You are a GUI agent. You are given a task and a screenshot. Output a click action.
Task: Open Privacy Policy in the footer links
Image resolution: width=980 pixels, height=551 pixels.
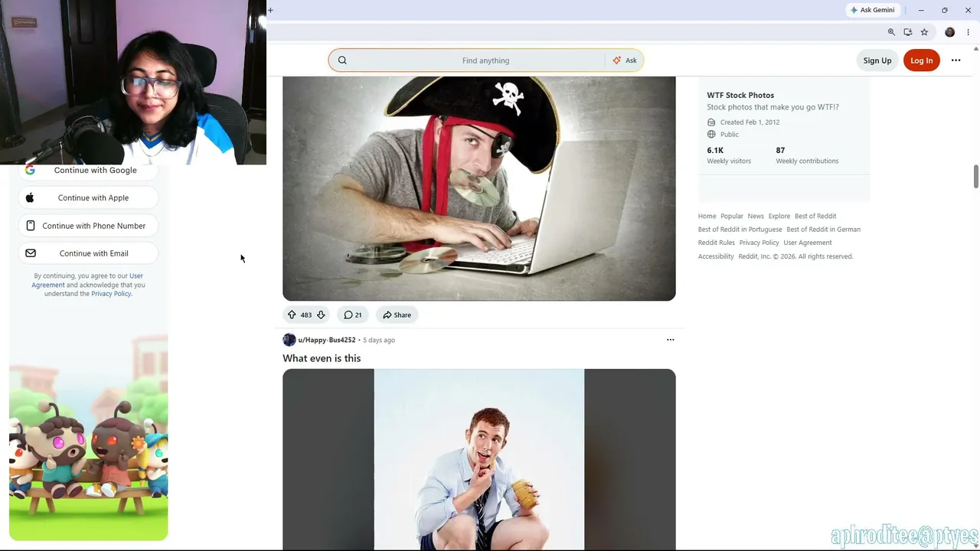click(x=759, y=243)
